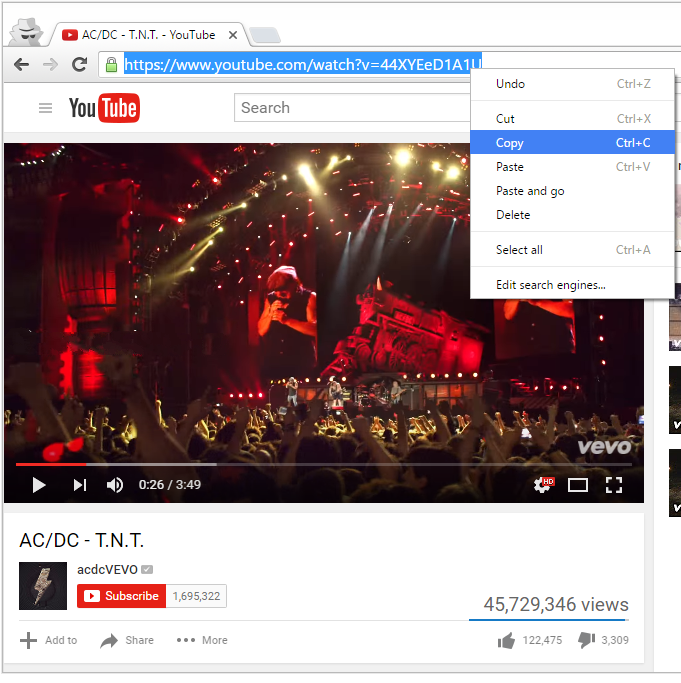The image size is (681, 683).
Task: Click the highlighted URL address bar
Action: [x=303, y=64]
